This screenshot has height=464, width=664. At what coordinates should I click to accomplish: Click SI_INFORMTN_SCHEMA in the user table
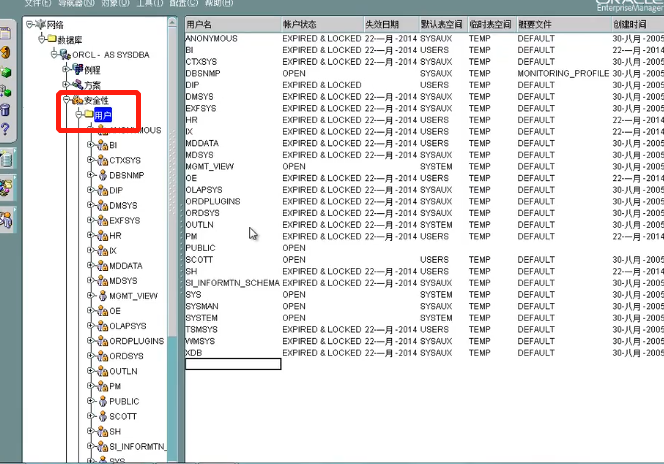232,283
